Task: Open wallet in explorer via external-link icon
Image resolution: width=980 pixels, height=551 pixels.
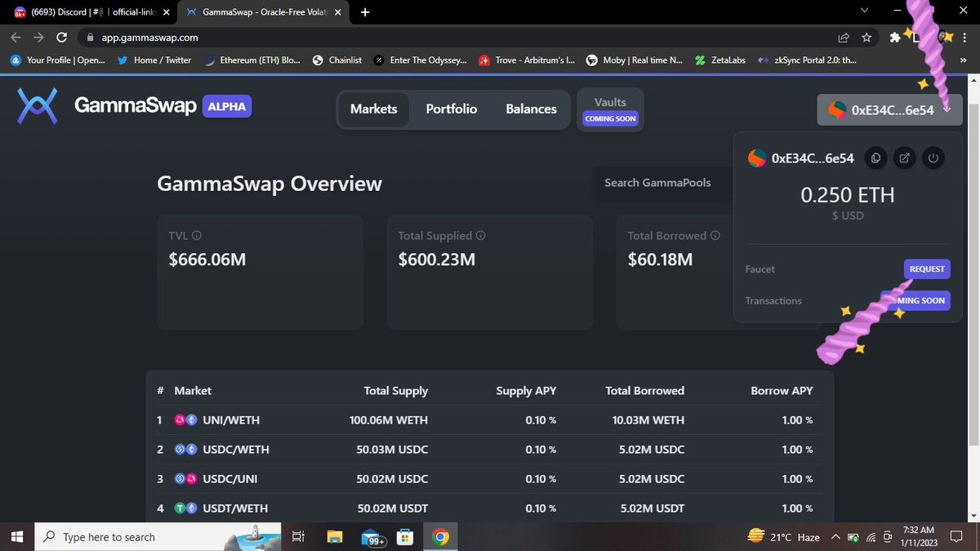Action: [904, 158]
